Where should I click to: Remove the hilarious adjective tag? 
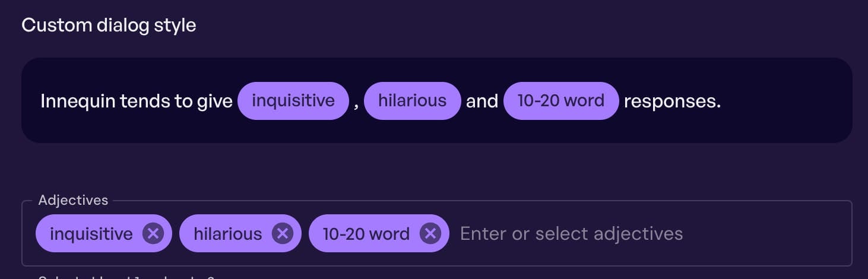click(283, 233)
